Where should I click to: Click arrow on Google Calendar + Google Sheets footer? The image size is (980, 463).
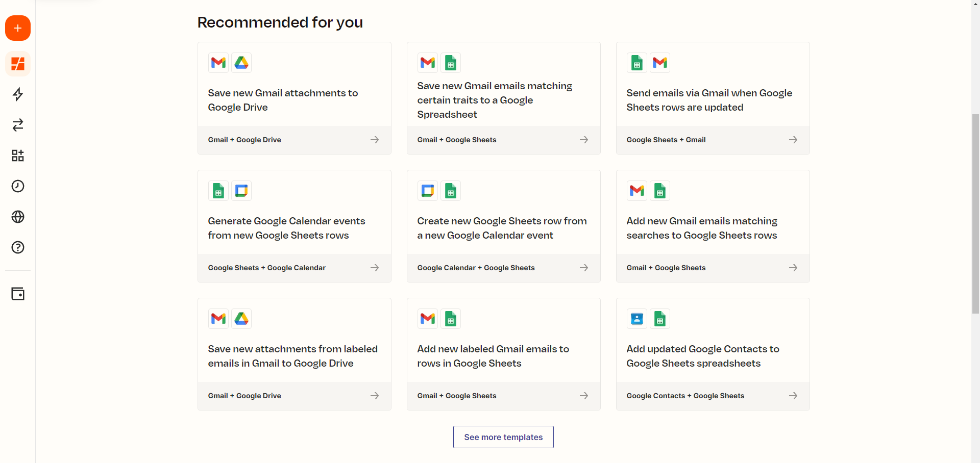click(584, 268)
